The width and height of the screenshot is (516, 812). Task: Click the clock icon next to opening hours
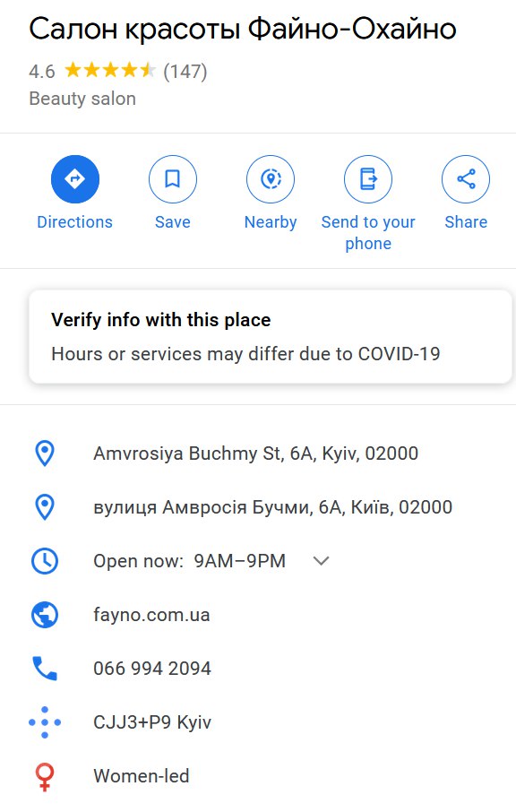(x=45, y=561)
